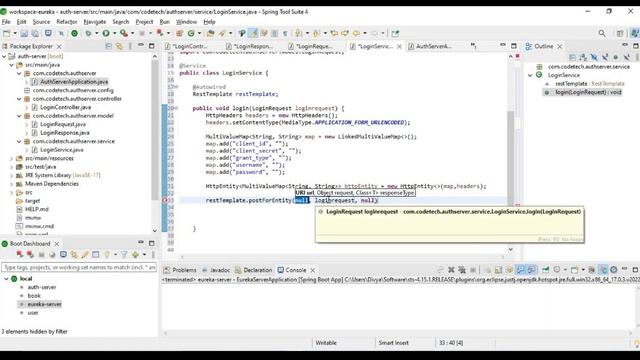Toggle the filter funnel in Boot Dashboard
This screenshot has height=360, width=640.
[x=124, y=255]
